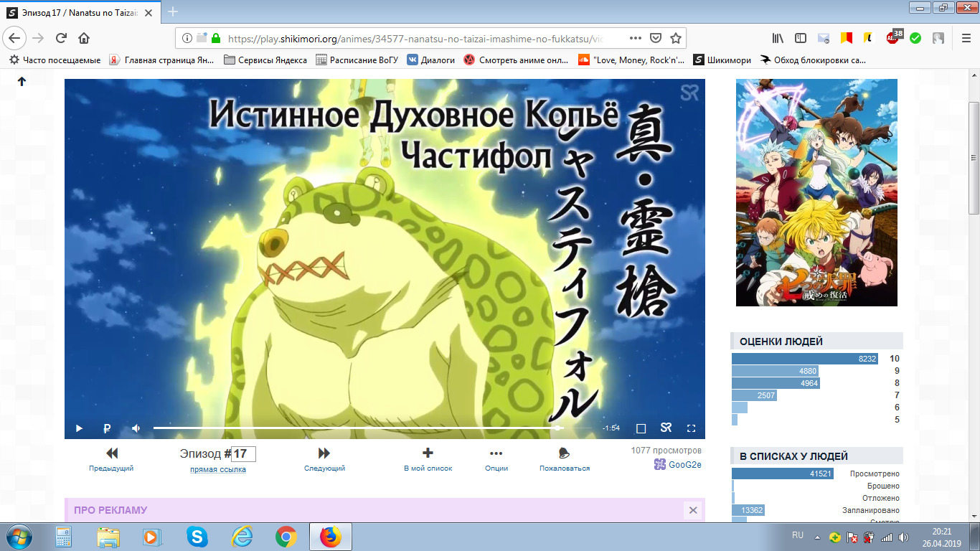Open the Опции three-dots menu

pyautogui.click(x=496, y=459)
